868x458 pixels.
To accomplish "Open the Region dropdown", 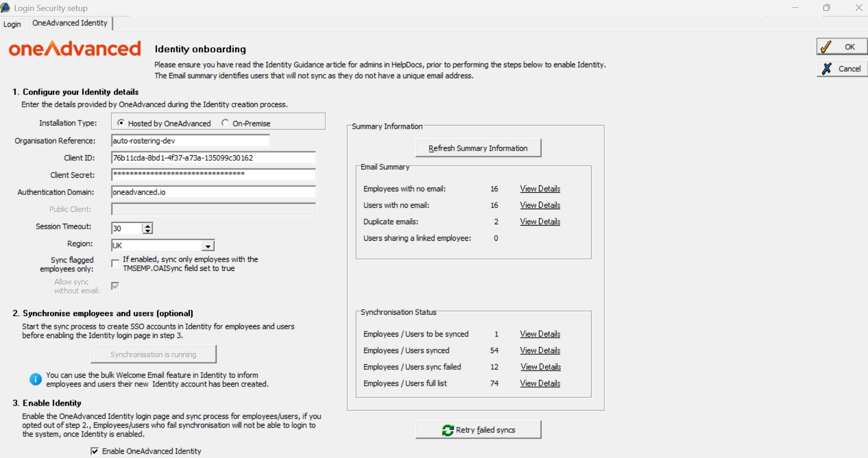I will click(x=208, y=246).
